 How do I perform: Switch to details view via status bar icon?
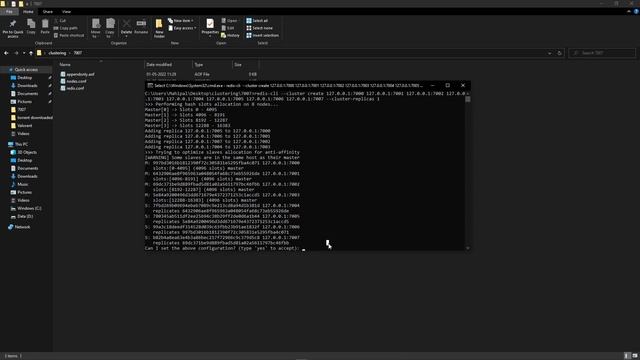tap(627, 356)
